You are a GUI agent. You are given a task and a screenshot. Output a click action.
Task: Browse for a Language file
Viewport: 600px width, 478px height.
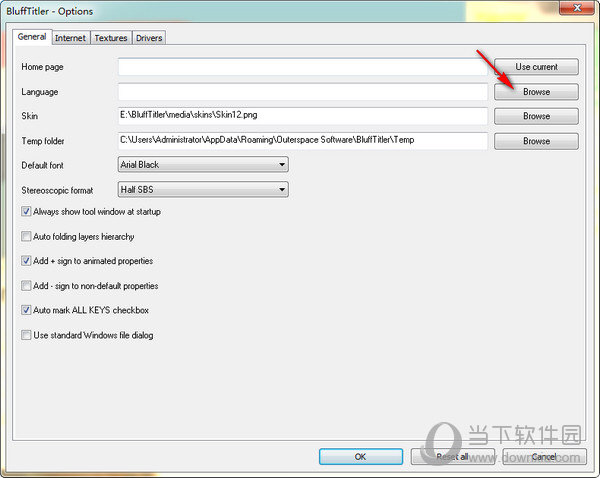tap(536, 91)
